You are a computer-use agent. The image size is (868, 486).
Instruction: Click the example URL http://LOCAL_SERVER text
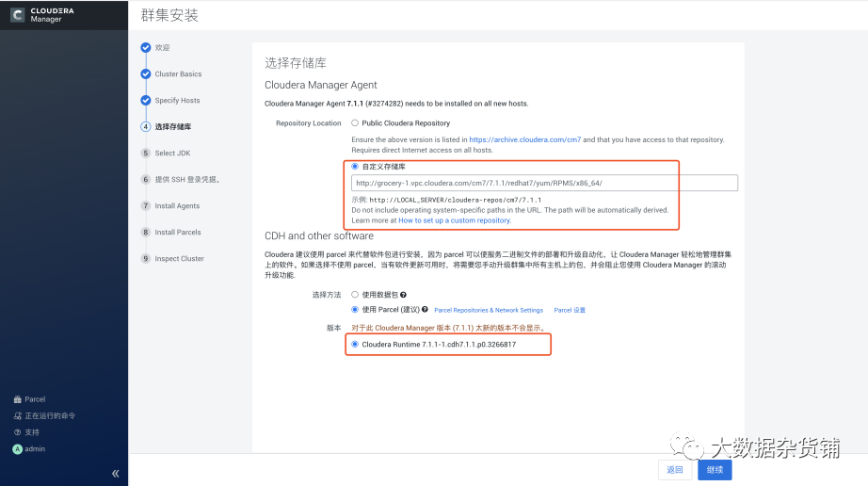point(455,200)
